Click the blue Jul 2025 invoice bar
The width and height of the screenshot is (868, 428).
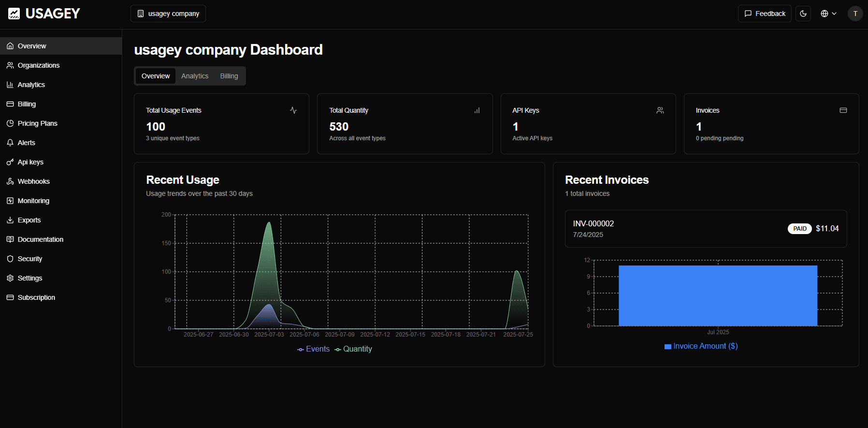coord(718,295)
